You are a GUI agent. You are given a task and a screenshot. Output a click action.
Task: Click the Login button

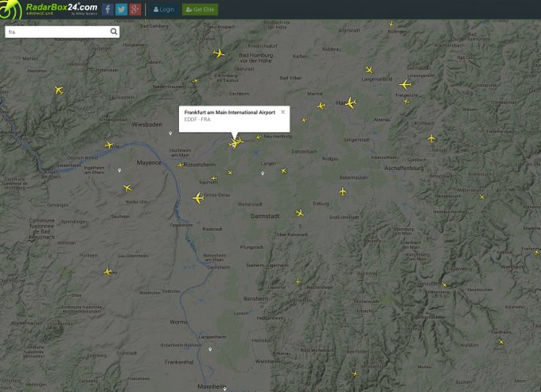pos(164,10)
